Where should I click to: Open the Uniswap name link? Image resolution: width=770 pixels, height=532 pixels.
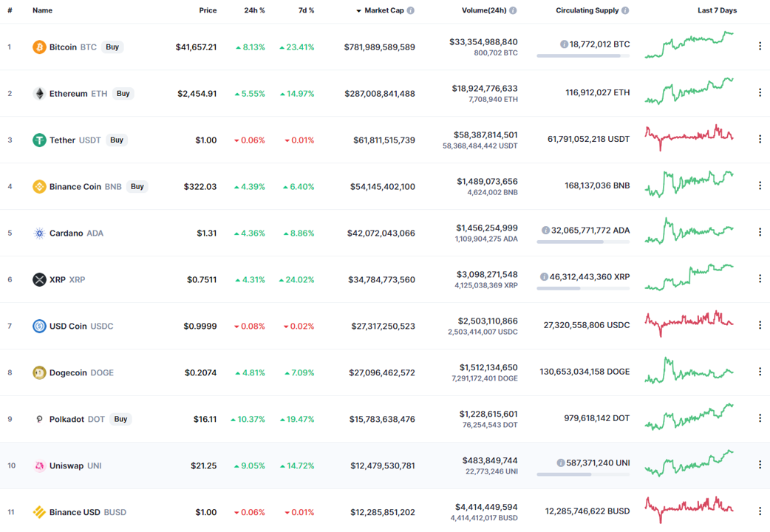click(x=67, y=465)
